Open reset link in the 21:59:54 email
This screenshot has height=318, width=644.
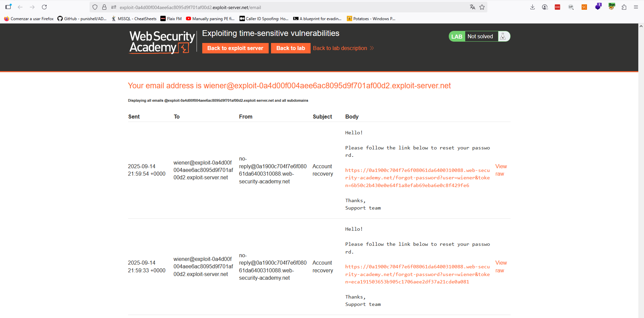pyautogui.click(x=417, y=178)
